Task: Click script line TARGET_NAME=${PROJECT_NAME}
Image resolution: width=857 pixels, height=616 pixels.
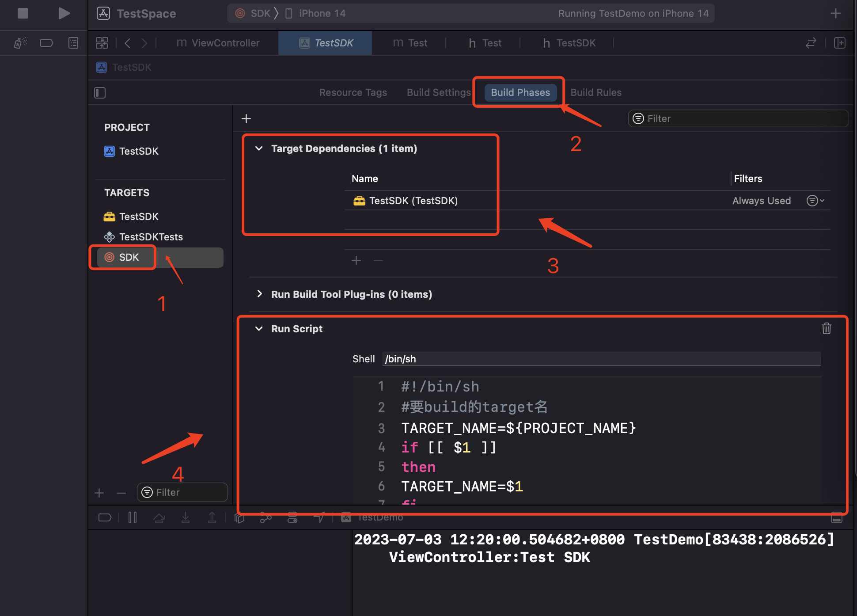Action: (518, 428)
